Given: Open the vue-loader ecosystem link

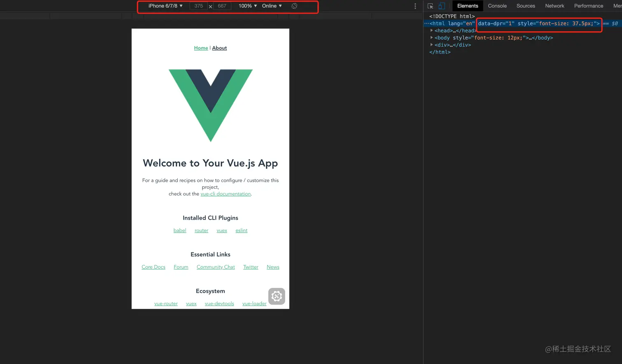Looking at the screenshot, I should pos(254,304).
